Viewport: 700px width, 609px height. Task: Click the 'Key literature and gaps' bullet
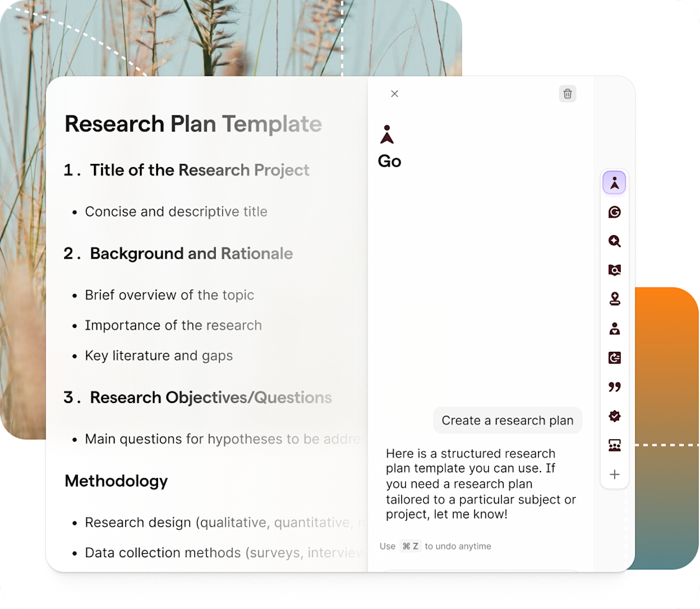(159, 356)
